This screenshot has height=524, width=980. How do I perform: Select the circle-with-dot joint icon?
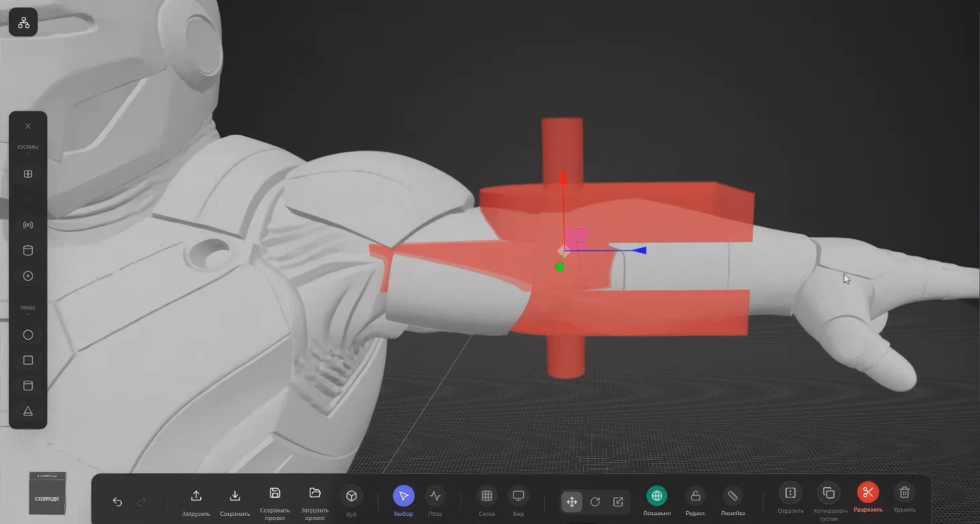[28, 276]
